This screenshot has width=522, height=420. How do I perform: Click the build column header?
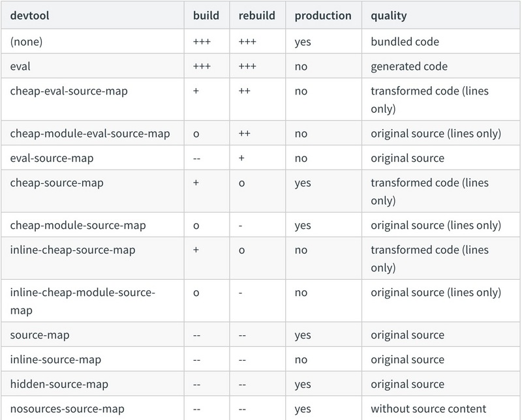206,16
